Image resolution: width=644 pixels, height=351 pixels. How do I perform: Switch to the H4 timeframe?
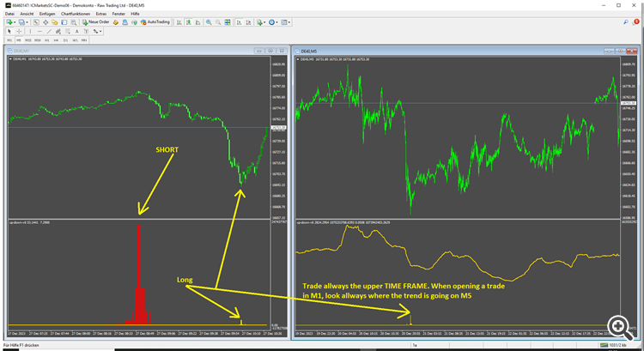coord(56,40)
